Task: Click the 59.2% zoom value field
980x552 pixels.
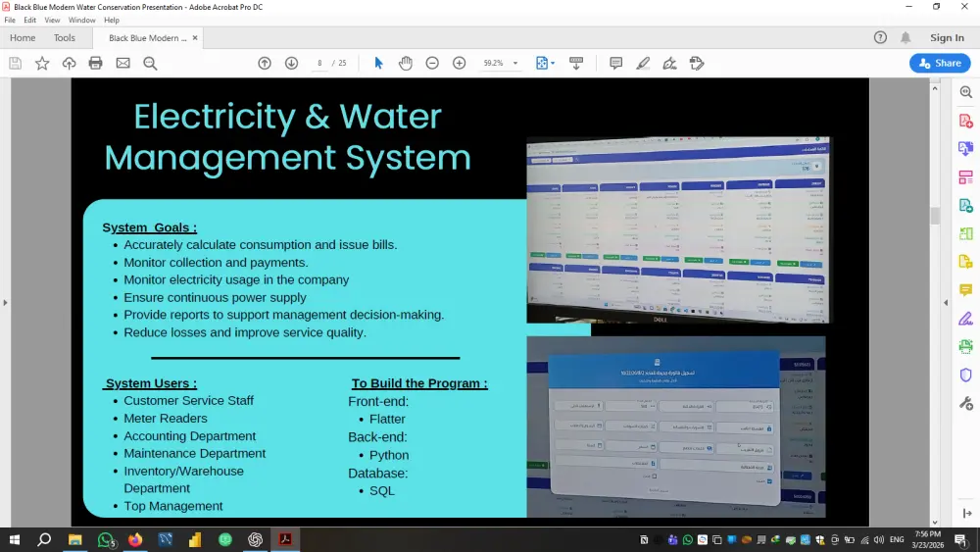Action: [x=493, y=63]
